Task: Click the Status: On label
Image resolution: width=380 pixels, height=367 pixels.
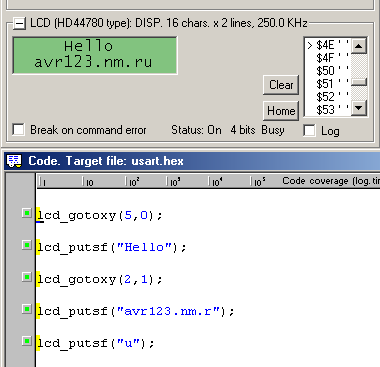Action: [196, 130]
